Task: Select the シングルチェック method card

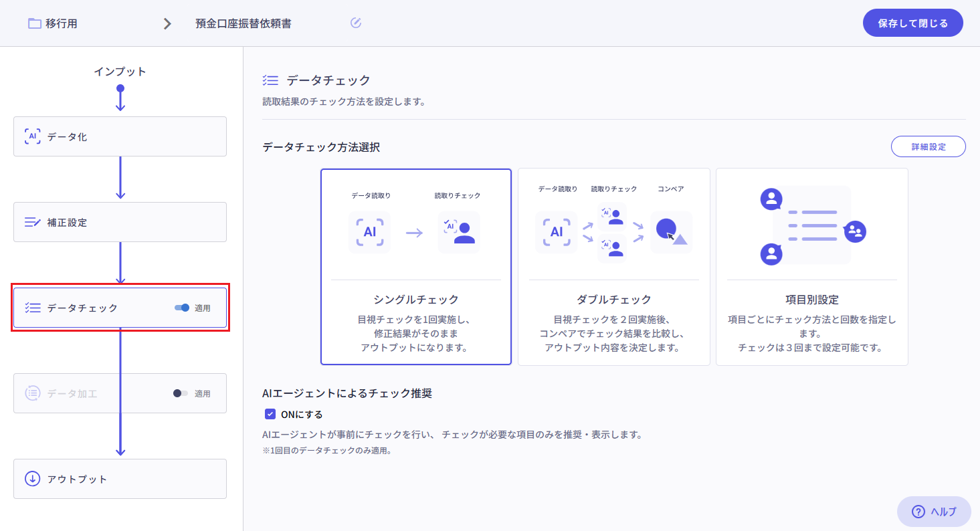Action: tap(416, 267)
